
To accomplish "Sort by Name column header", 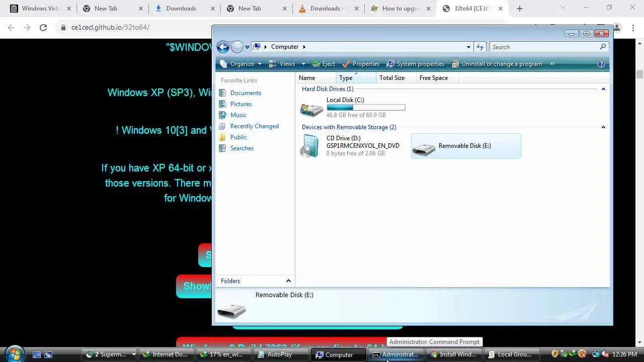I will tap(316, 78).
